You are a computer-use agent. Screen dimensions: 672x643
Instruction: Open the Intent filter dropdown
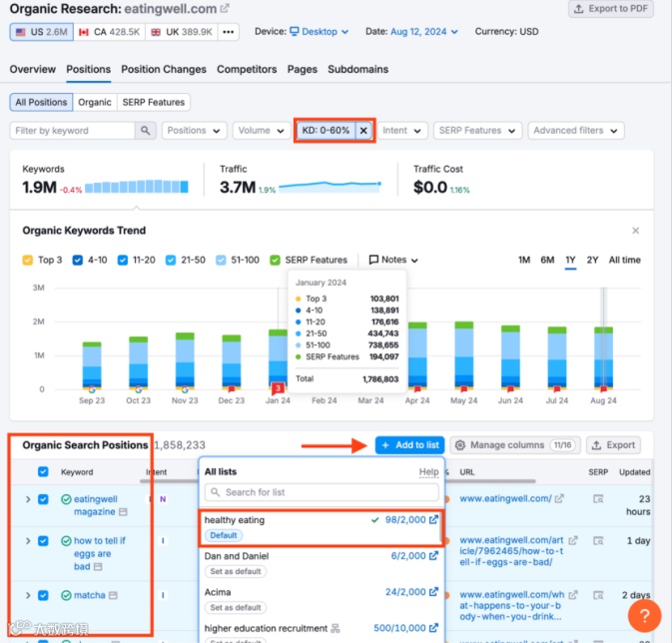[x=402, y=131]
